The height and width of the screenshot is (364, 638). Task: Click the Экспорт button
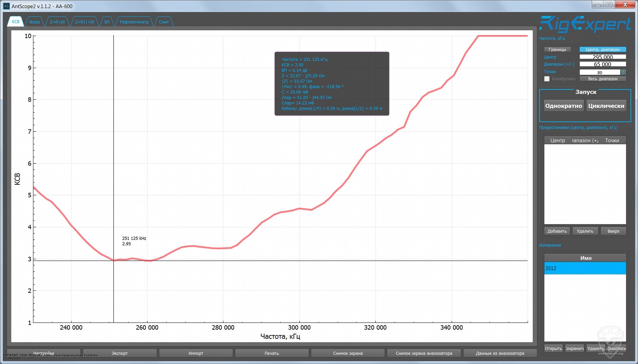[x=119, y=353]
